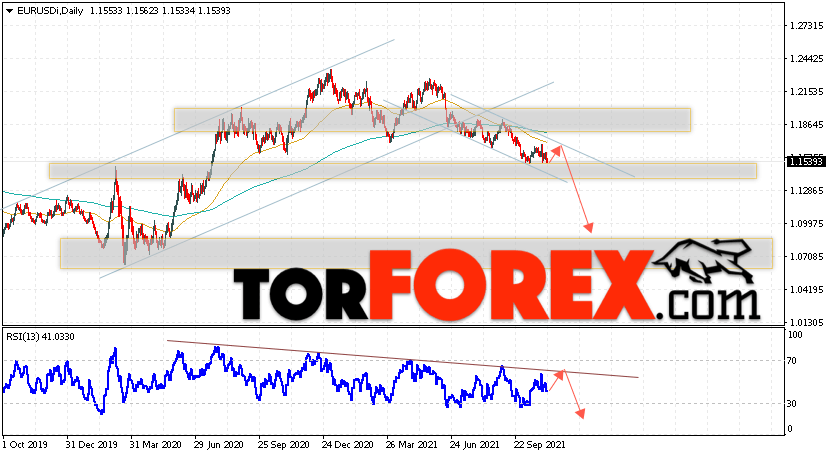The width and height of the screenshot is (830, 456).
Task: Select the brown RSI descending trendline
Action: 402,359
